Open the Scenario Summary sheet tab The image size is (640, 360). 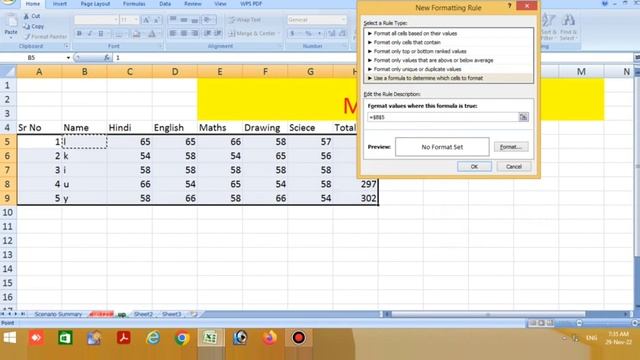[x=58, y=314]
